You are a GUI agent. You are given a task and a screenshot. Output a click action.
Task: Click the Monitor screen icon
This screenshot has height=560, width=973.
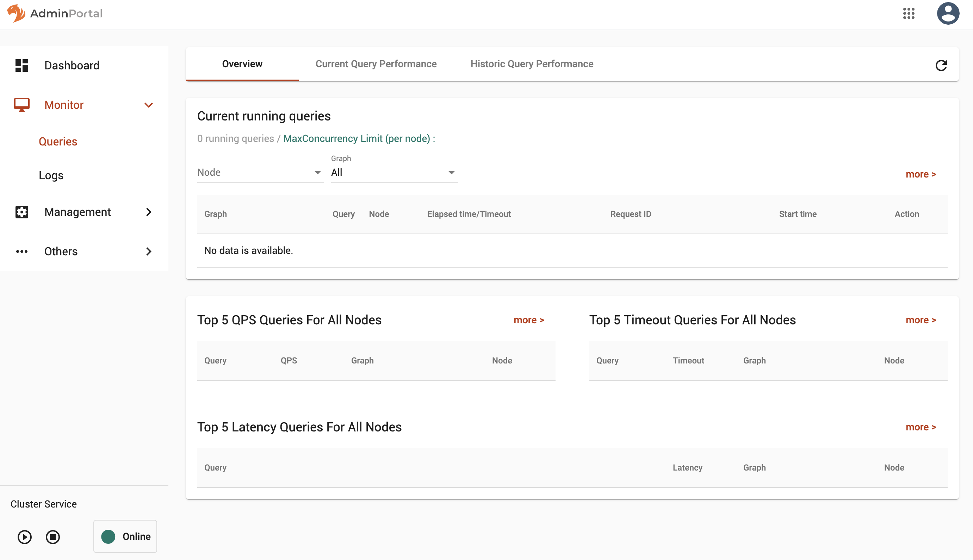[x=22, y=104]
